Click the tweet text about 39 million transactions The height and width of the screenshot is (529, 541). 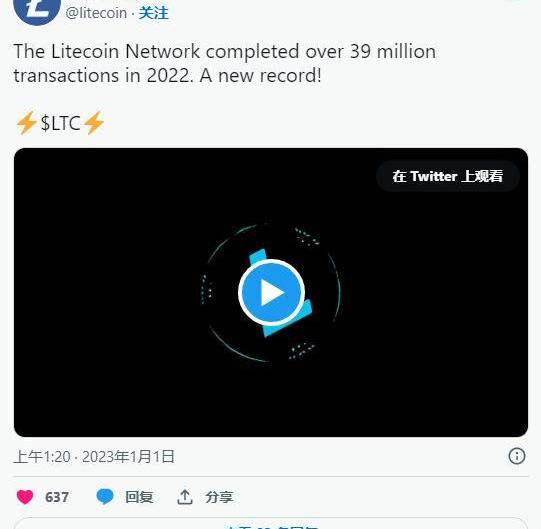[224, 63]
